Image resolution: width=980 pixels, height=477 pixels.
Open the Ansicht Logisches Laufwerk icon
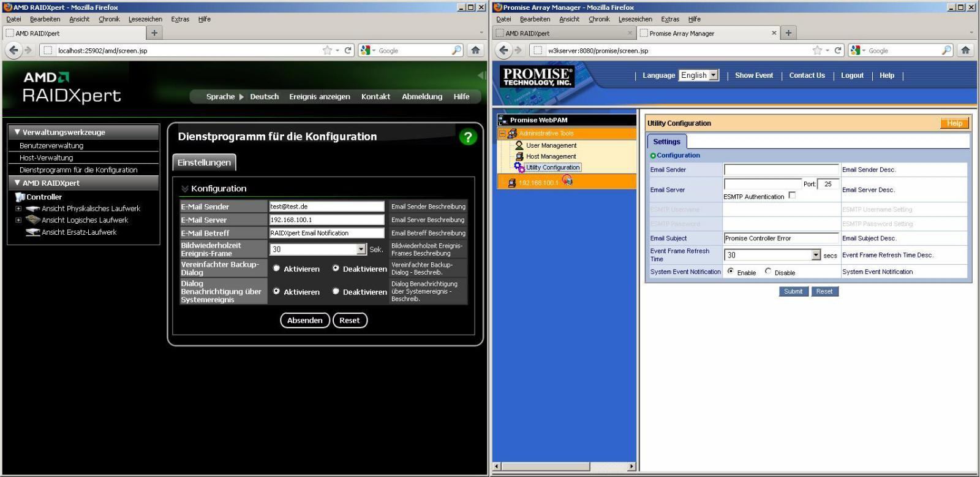tap(33, 220)
